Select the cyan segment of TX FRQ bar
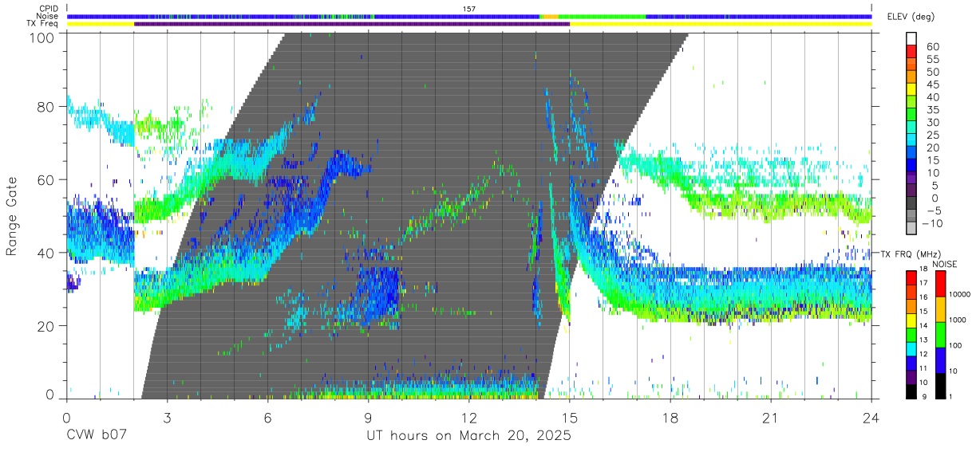The width and height of the screenshot is (980, 452). tap(911, 348)
